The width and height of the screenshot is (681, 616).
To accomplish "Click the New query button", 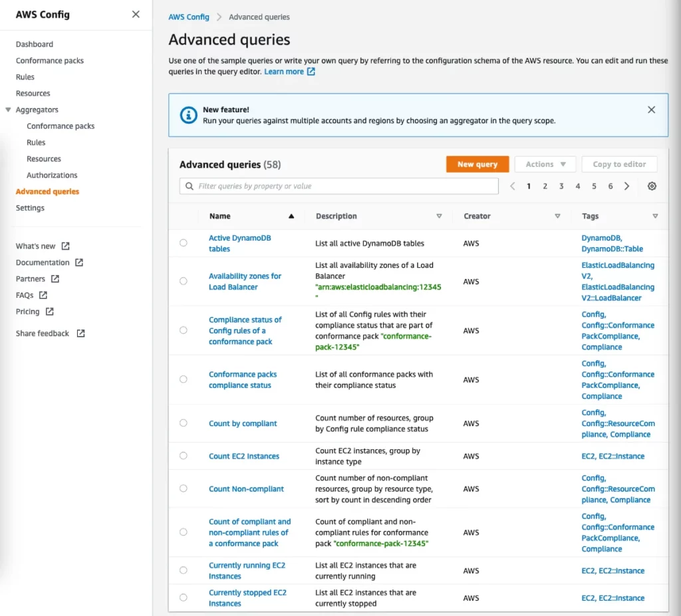I will pyautogui.click(x=477, y=165).
